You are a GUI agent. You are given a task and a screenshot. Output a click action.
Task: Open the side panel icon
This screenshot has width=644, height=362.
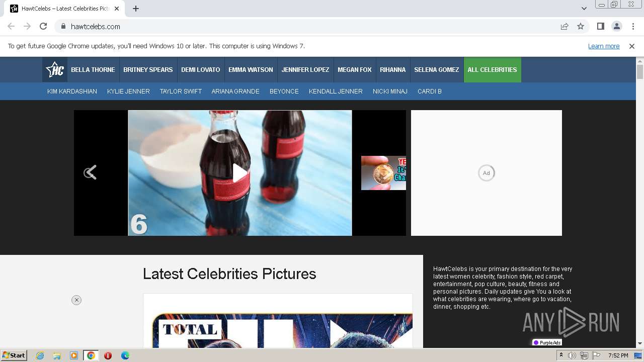coord(600,26)
